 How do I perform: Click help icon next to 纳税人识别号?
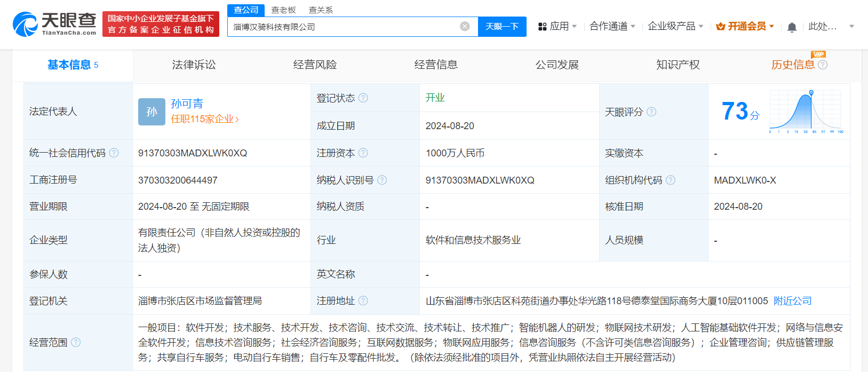pyautogui.click(x=382, y=180)
